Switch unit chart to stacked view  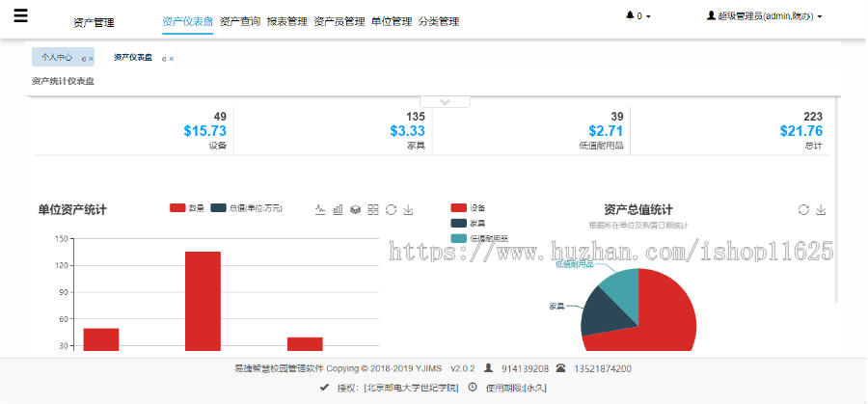point(355,210)
